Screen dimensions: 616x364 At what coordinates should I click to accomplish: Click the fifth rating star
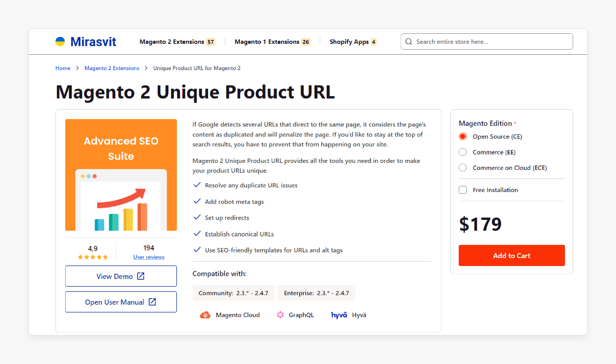pos(105,257)
